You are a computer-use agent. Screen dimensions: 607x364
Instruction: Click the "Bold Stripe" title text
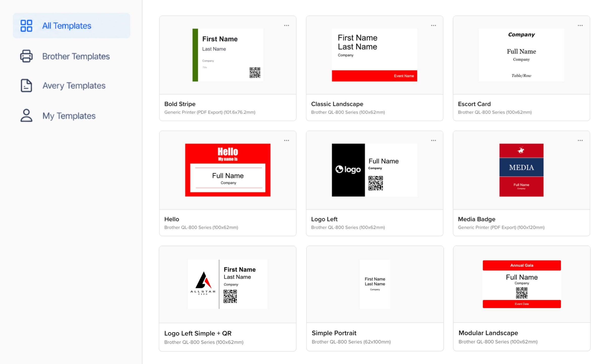click(180, 104)
